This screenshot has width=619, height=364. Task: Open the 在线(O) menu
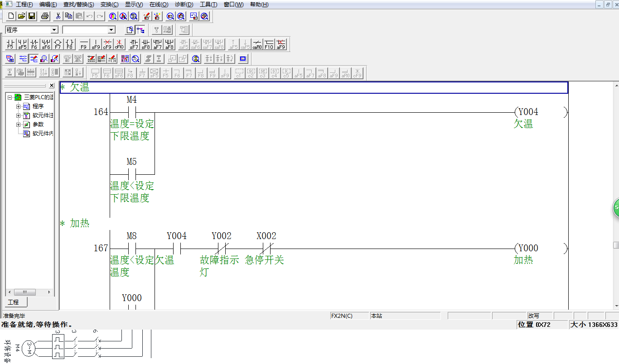159,5
